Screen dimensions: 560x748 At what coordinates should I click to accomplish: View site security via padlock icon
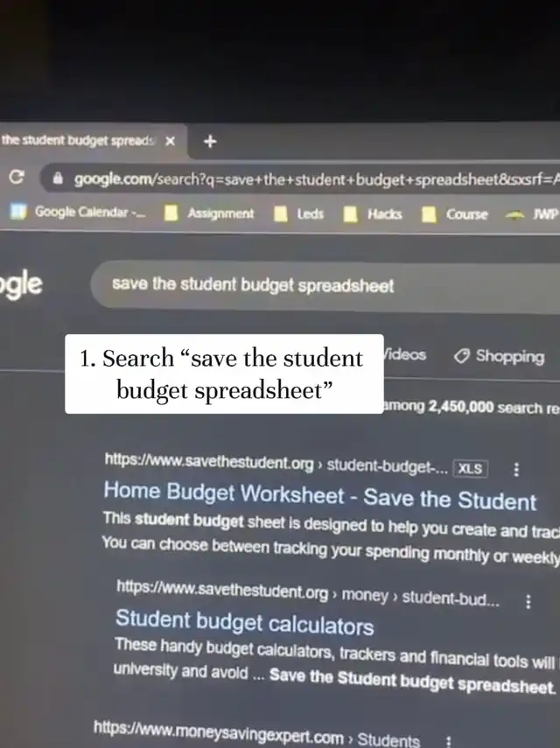click(x=58, y=178)
